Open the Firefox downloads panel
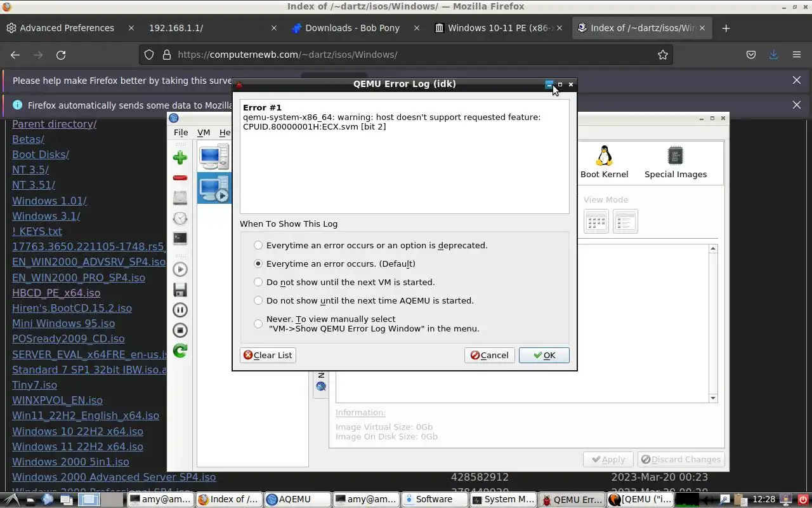The width and height of the screenshot is (812, 508). [x=773, y=55]
